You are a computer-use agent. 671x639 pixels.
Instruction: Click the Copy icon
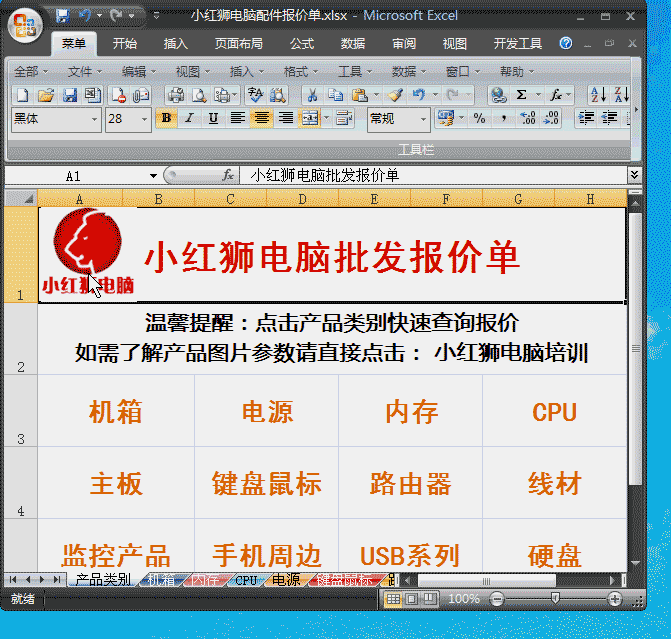tap(336, 95)
